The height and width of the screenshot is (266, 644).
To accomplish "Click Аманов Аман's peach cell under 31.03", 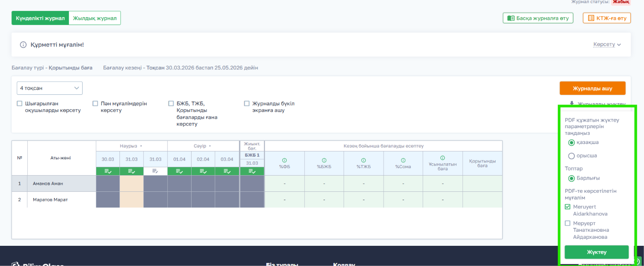I will (131, 183).
